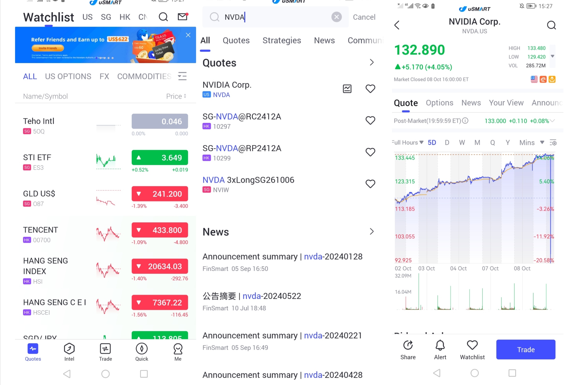This screenshot has width=588, height=385.
Task: Select the Options tab on NVIDIA page
Action: [x=439, y=103]
